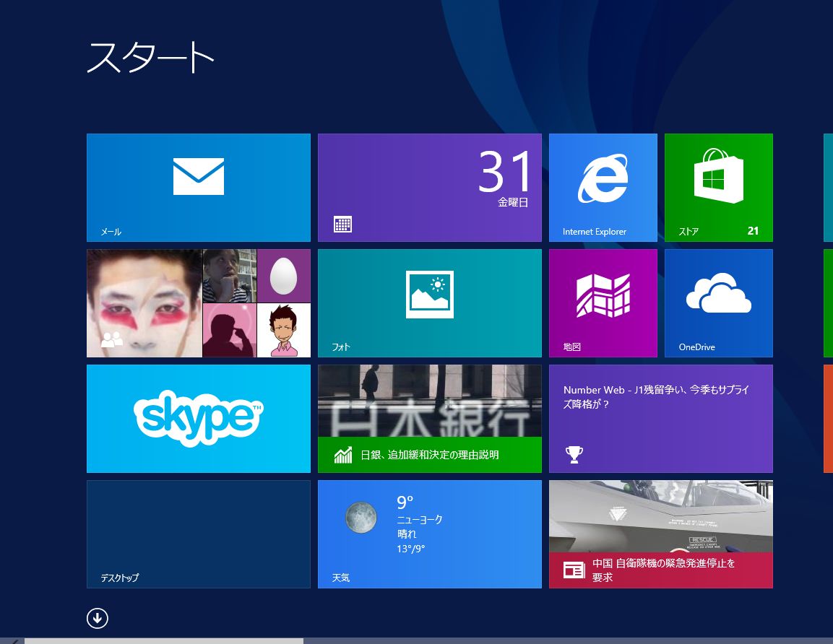Open Finance tile about 日銀 news
Screen dimensions: 833x644
pyautogui.click(x=429, y=418)
